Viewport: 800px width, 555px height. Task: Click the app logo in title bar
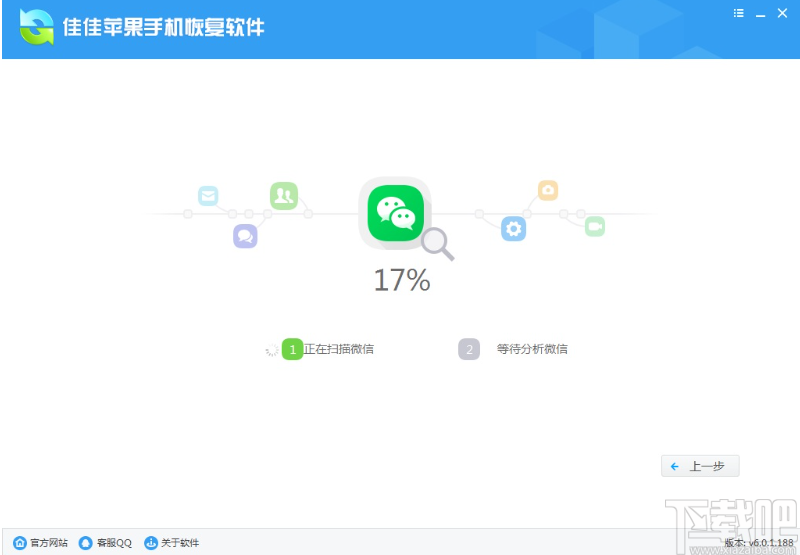36,28
